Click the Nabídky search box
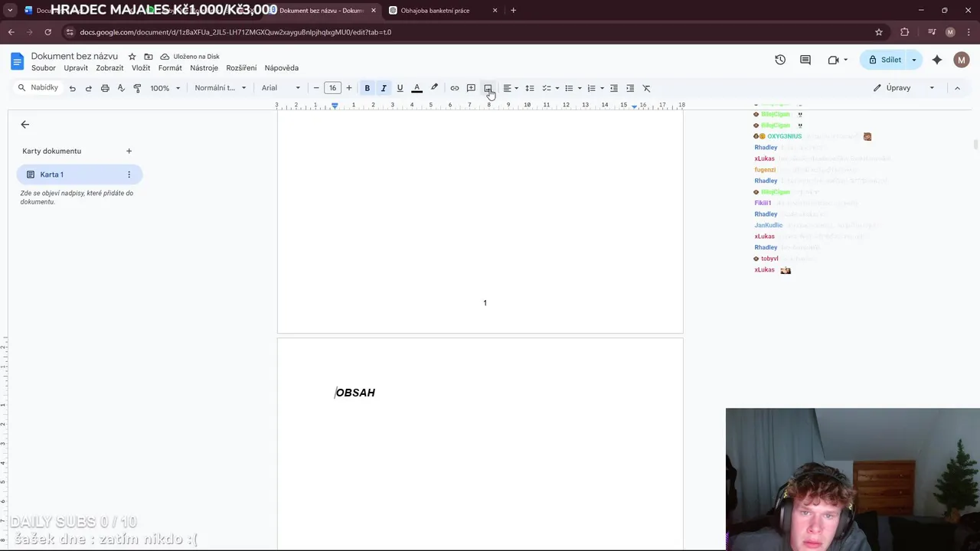The height and width of the screenshot is (551, 980). tap(38, 88)
